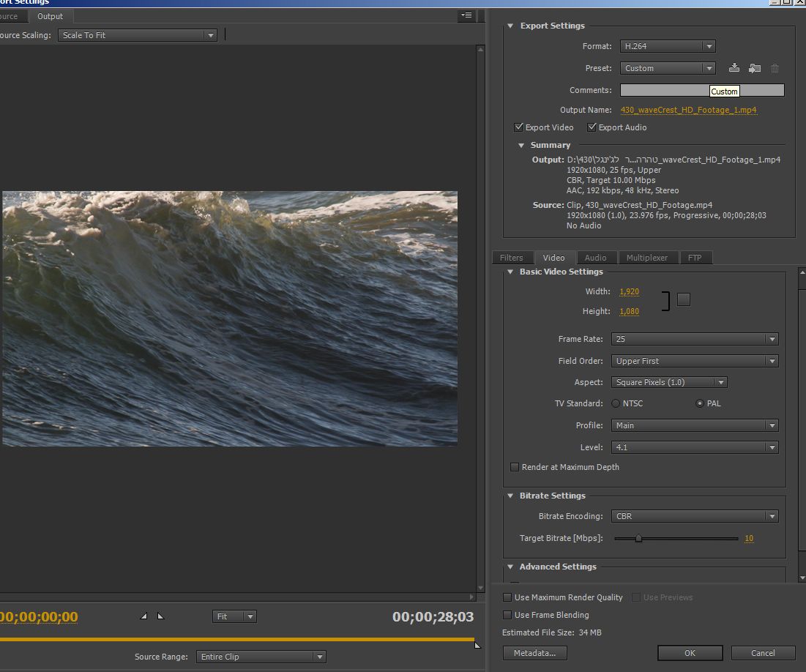Uncheck the Export Video checkbox
Image resolution: width=806 pixels, height=672 pixels.
coord(519,127)
